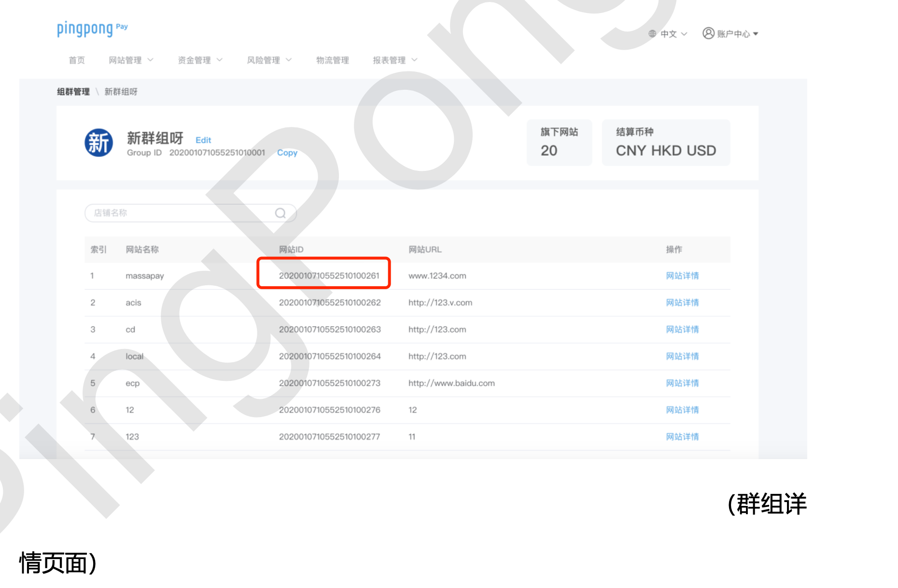The height and width of the screenshot is (588, 898).
Task: Expand the 网站管理 menu
Action: tap(130, 60)
